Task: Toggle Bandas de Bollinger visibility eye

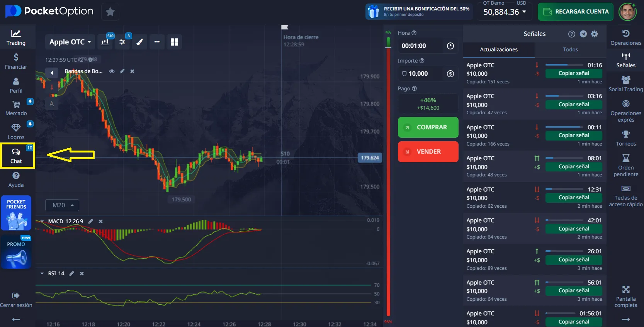Action: (112, 71)
